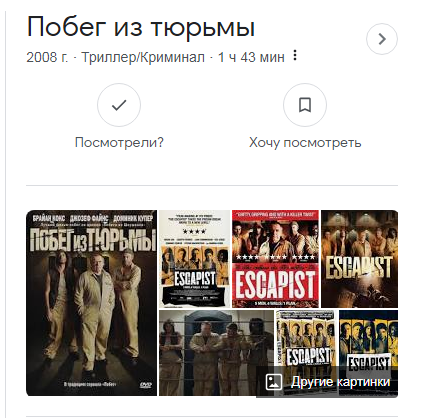Click the Триллер/Криминал genre text
Screen dimensions: 434x418
[143, 57]
